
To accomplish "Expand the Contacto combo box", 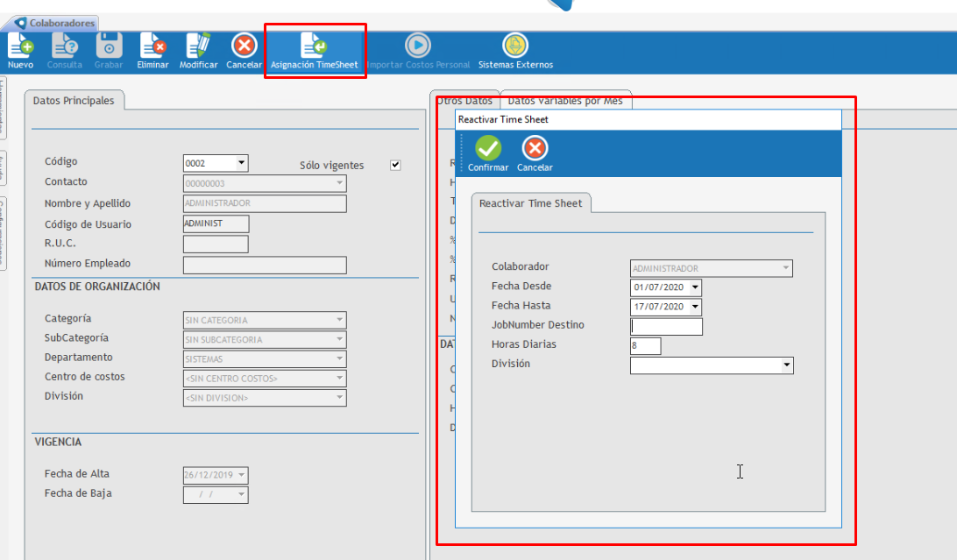I will coord(340,183).
